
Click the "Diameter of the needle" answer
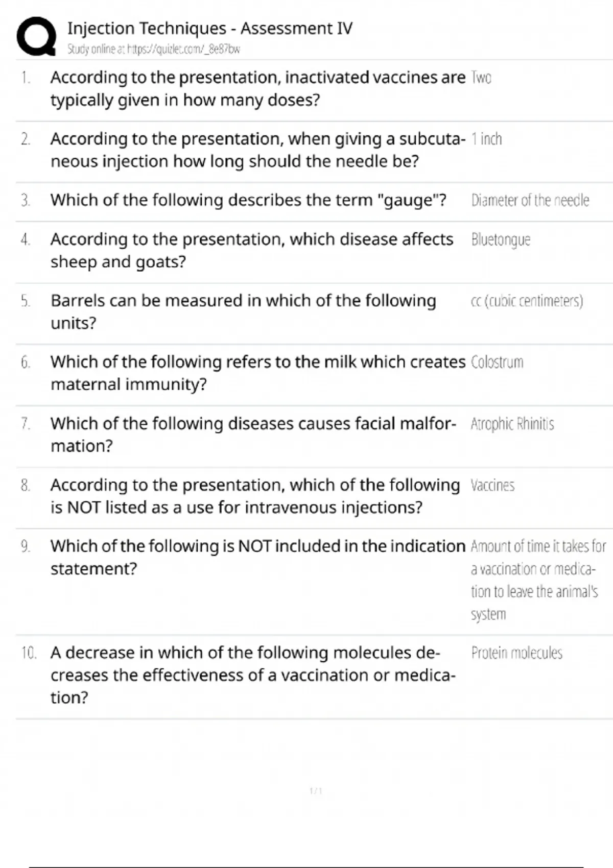tap(530, 200)
